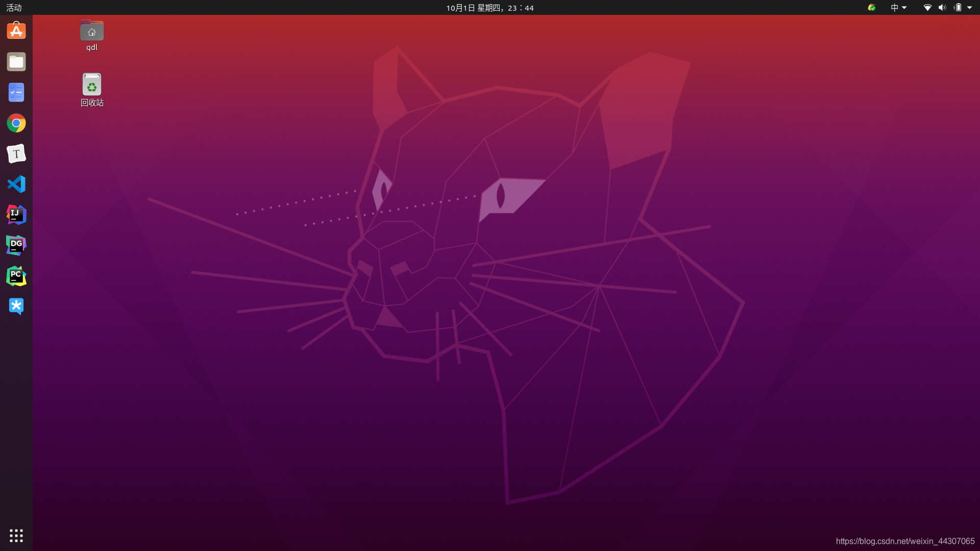This screenshot has height=551, width=980.
Task: Open Typora markdown editor
Action: tap(16, 154)
